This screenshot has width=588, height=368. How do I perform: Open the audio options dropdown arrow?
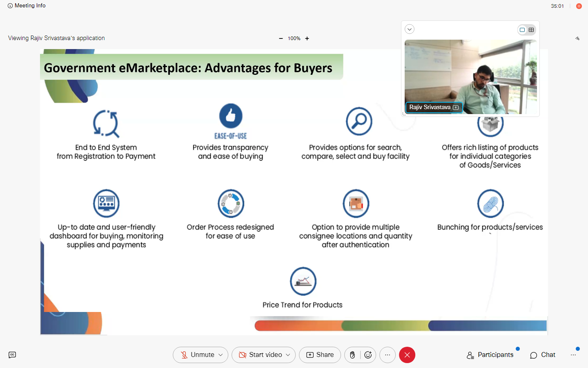point(221,355)
